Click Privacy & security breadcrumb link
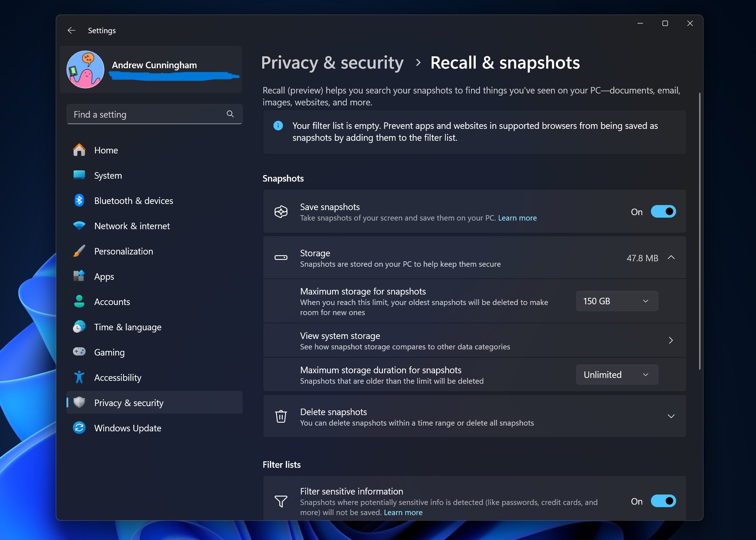The width and height of the screenshot is (756, 540). [x=332, y=63]
